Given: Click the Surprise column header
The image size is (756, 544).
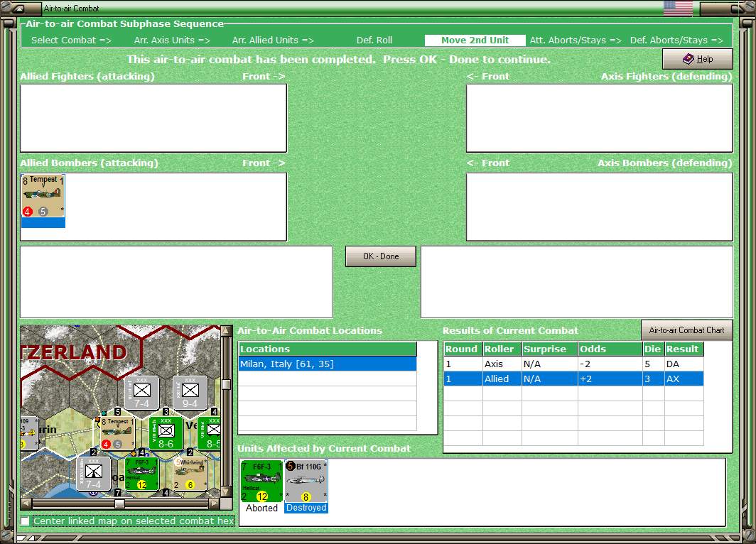Looking at the screenshot, I should coord(550,349).
